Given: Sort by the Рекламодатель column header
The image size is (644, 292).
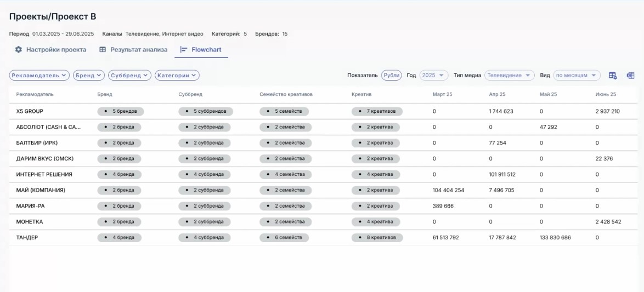Looking at the screenshot, I should click(35, 94).
